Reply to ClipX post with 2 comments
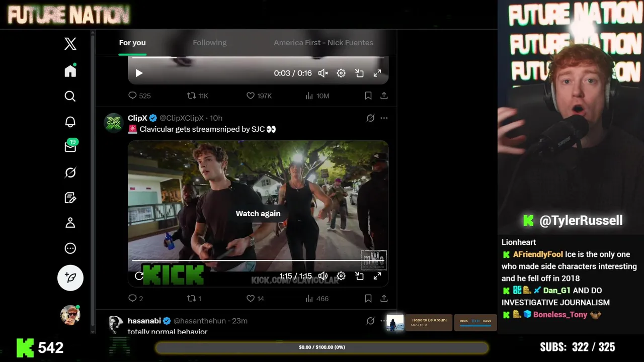Viewport: 644px width, 362px height. (136, 299)
